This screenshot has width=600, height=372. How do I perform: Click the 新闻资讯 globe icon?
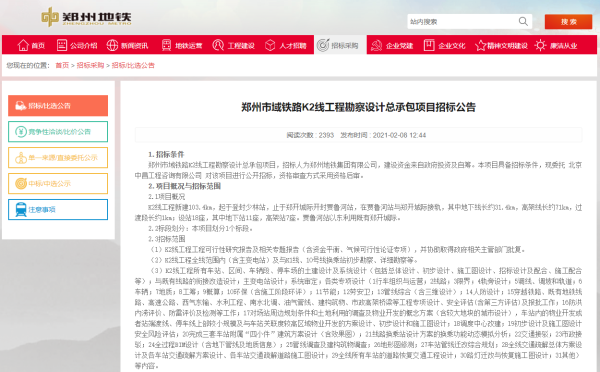pos(112,45)
